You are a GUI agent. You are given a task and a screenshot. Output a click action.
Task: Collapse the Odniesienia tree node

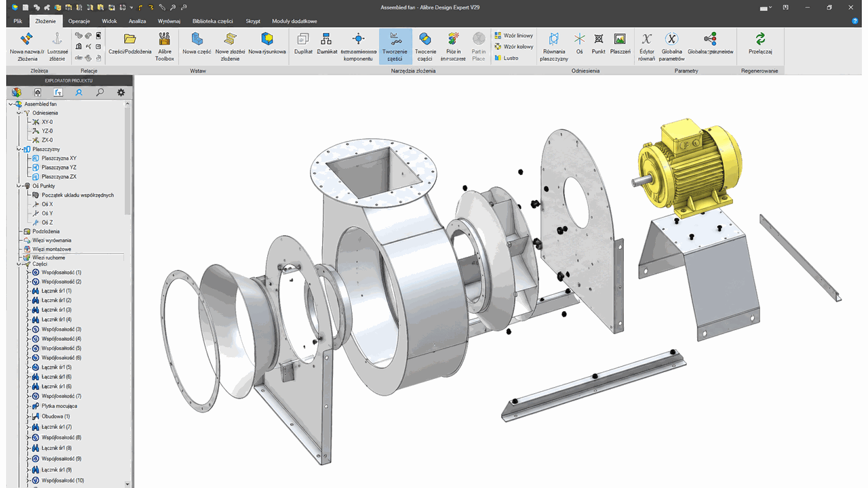(x=19, y=113)
